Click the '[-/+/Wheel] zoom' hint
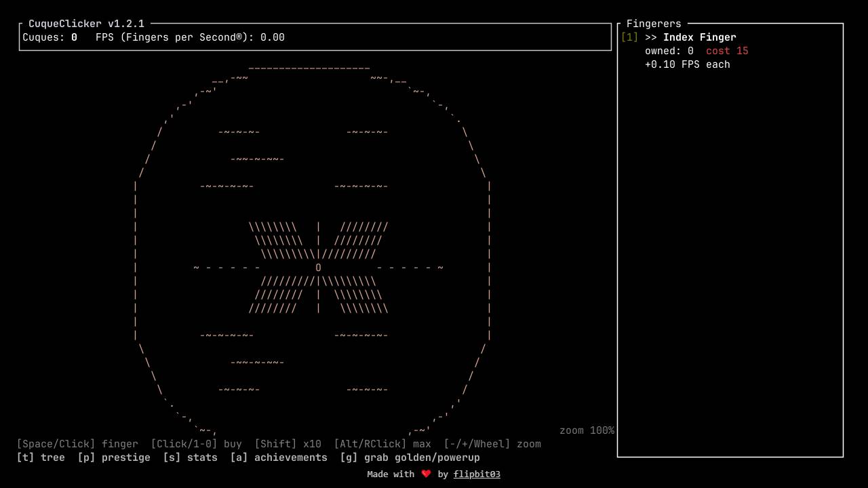Viewport: 868px width, 488px height. 492,444
